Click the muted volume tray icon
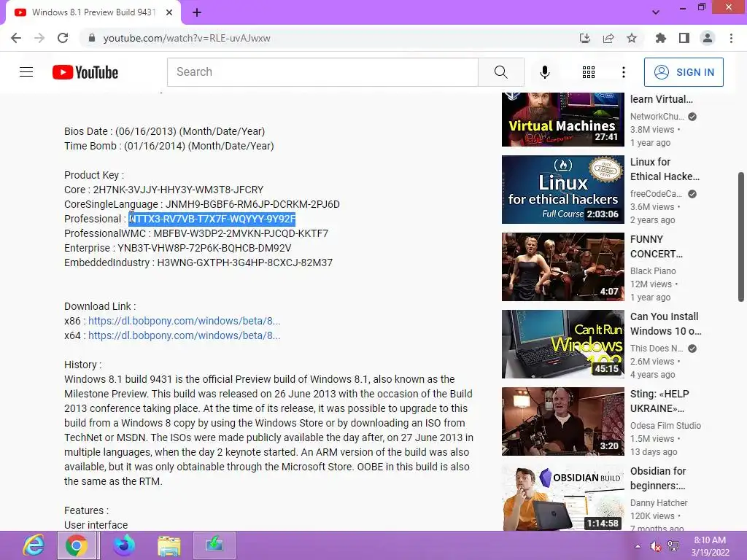The width and height of the screenshot is (747, 560). (x=656, y=546)
